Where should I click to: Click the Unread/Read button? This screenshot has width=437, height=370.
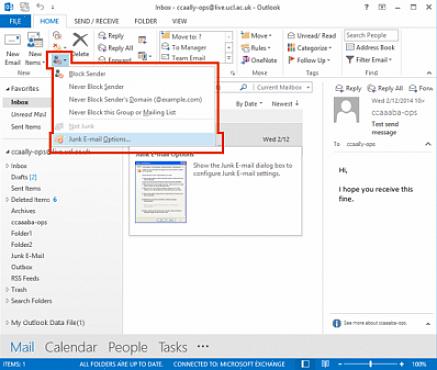point(312,36)
